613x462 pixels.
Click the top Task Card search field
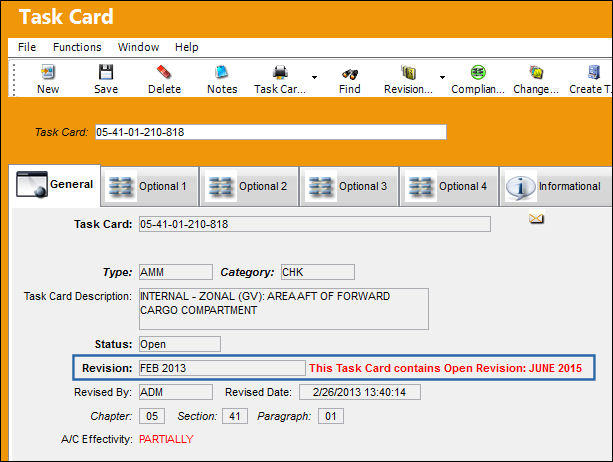point(271,132)
